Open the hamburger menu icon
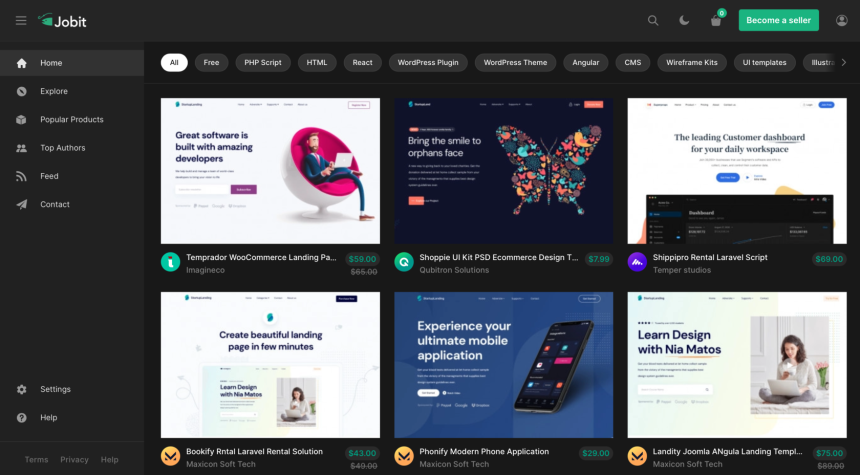This screenshot has width=860, height=475. point(21,21)
